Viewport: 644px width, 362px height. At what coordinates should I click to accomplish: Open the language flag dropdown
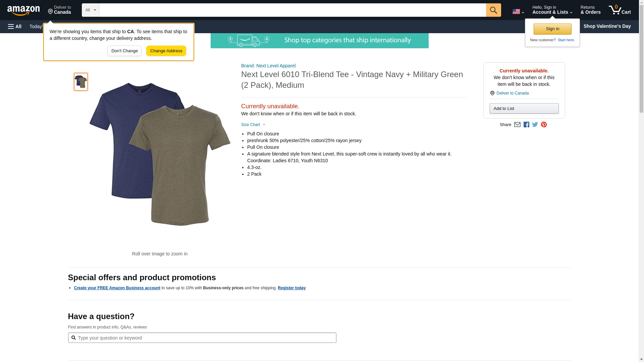[x=518, y=12]
